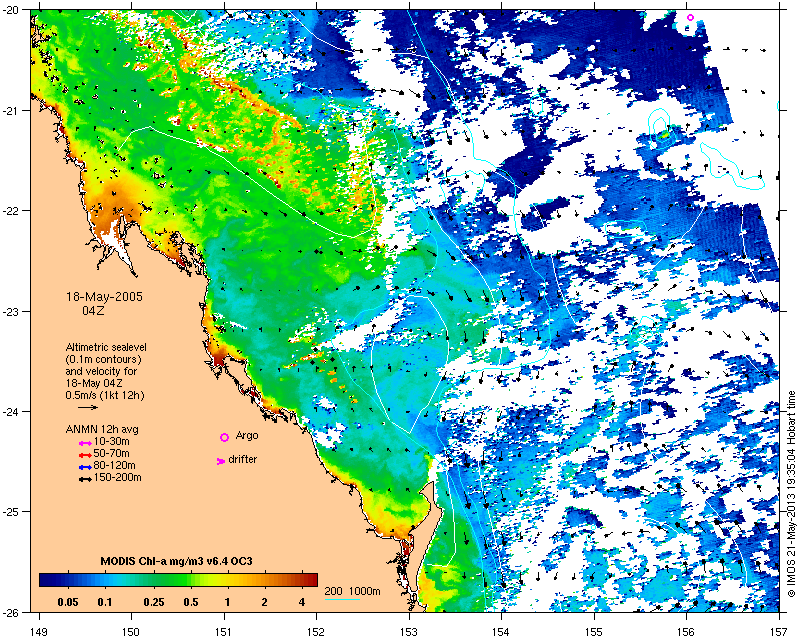Click the '150-200m' depth label
This screenshot has width=800, height=640.
(117, 478)
